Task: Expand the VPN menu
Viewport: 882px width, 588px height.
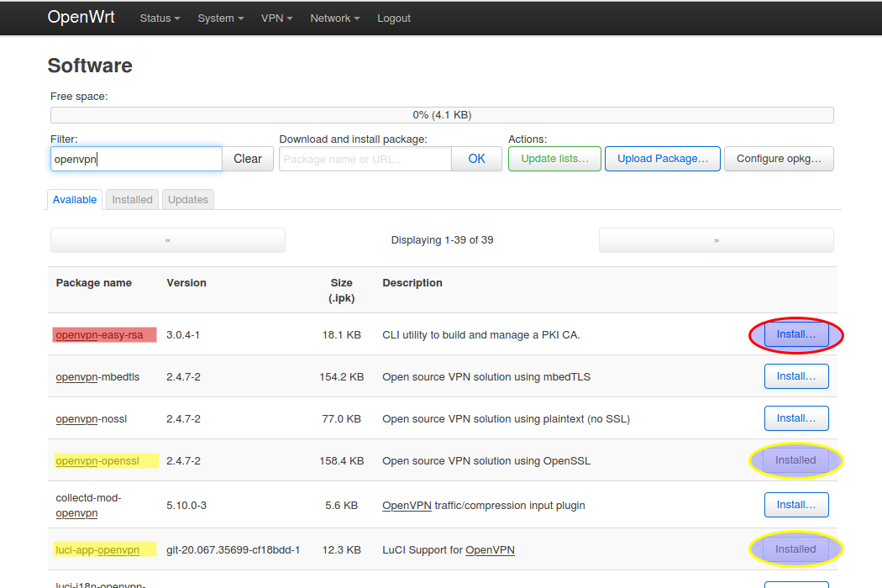Action: point(276,18)
